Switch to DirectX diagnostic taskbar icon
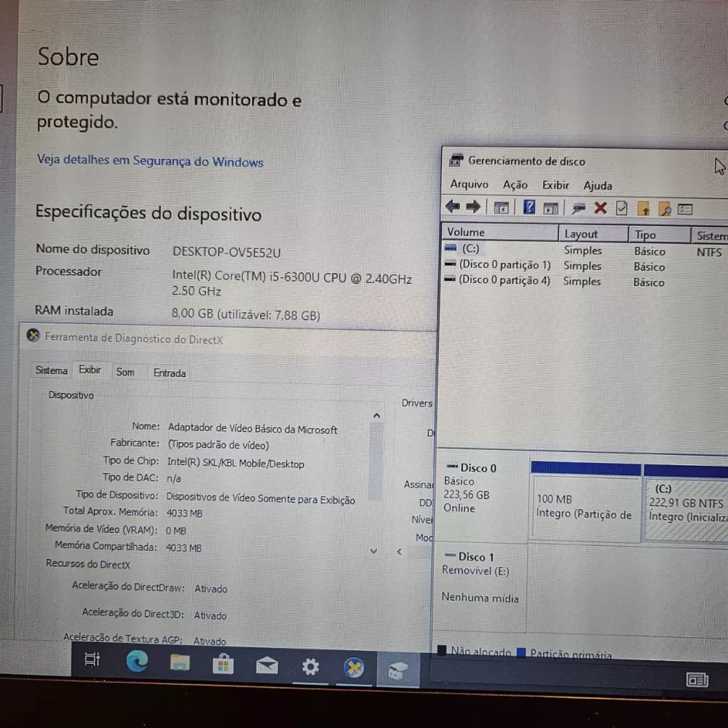The height and width of the screenshot is (728, 728). 354,668
